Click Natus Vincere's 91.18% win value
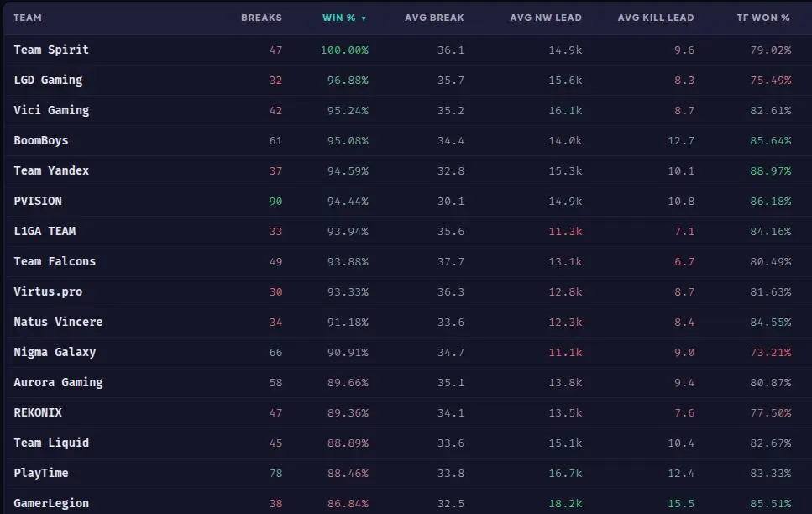The image size is (812, 514). pyautogui.click(x=348, y=323)
